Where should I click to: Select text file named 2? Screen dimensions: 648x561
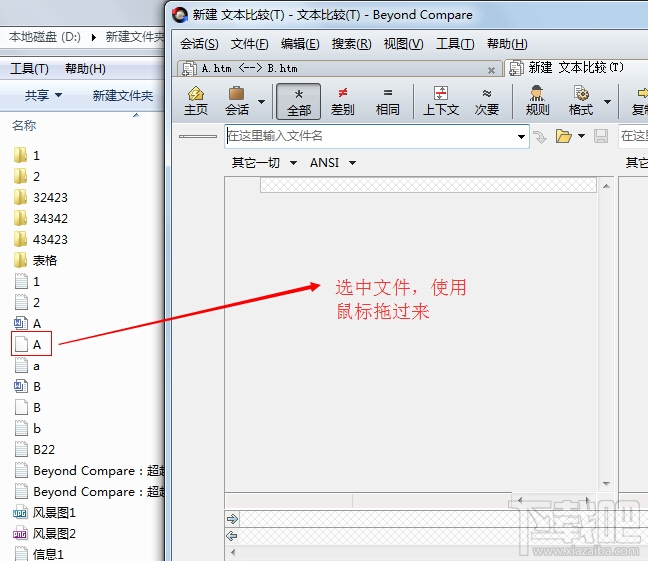click(x=27, y=303)
